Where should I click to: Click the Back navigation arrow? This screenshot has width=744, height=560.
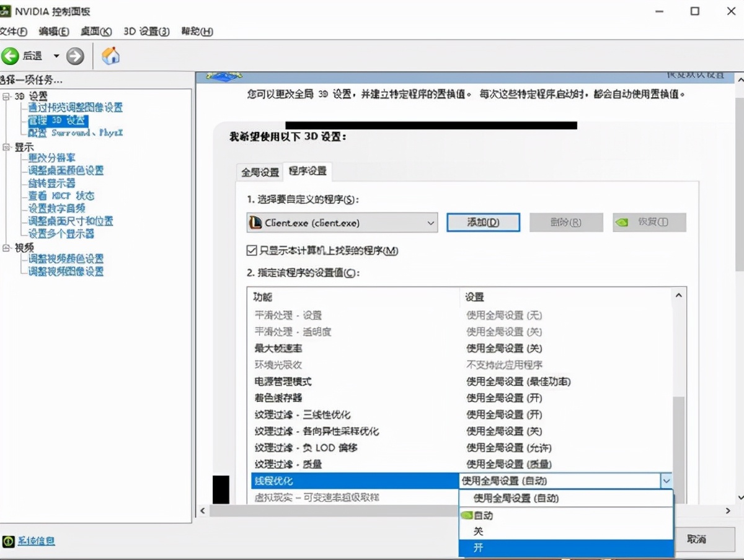tap(11, 56)
